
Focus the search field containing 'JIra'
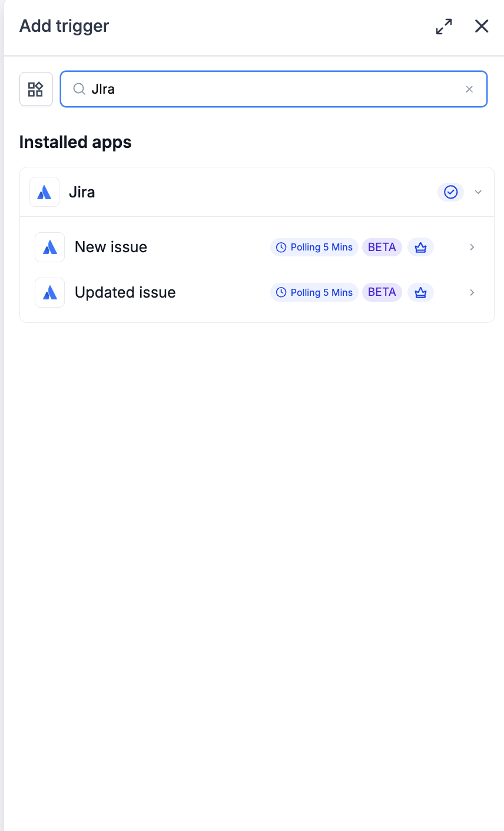(274, 89)
